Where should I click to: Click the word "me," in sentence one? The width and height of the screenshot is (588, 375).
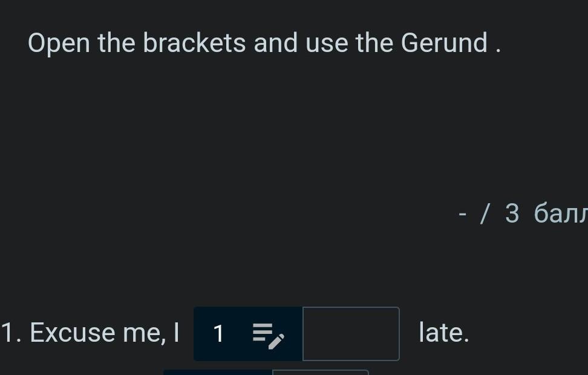[x=143, y=333]
